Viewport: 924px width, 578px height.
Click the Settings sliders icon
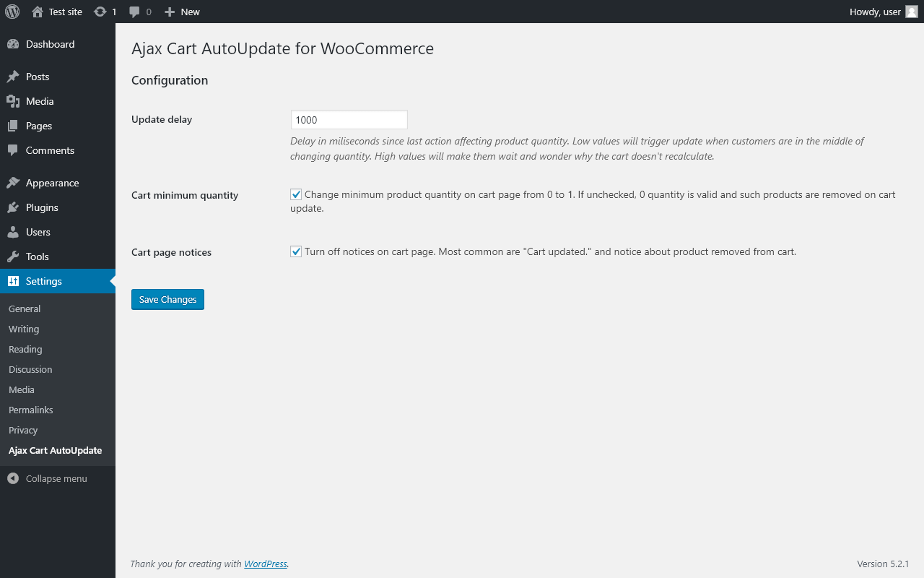point(13,281)
